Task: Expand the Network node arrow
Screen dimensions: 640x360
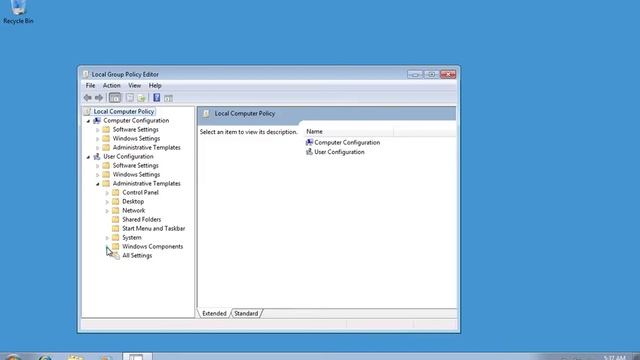Action: tap(107, 211)
